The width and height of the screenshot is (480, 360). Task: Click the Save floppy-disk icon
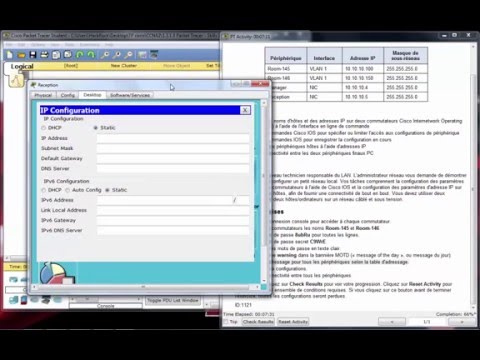point(33,55)
